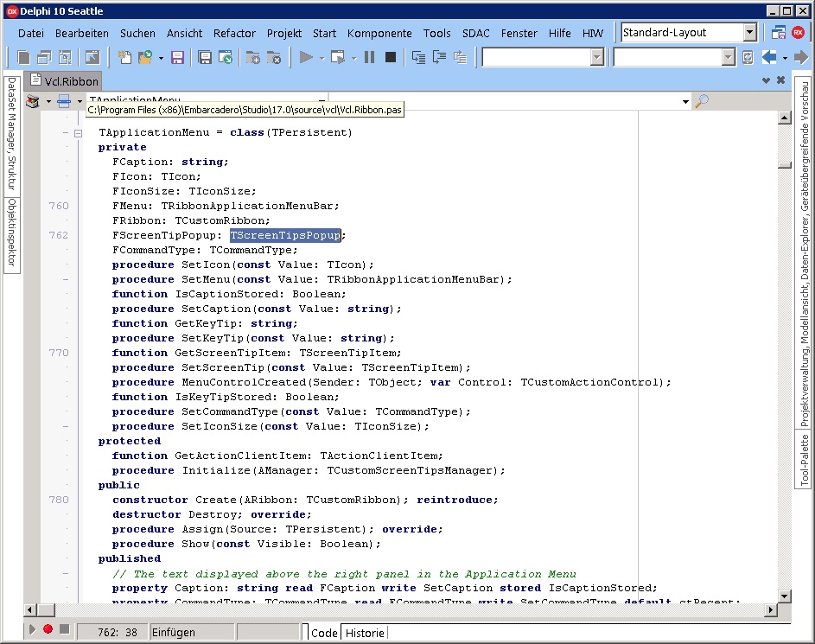This screenshot has height=644, width=815.
Task: Open the Objektinspektor side panel
Action: (x=12, y=233)
